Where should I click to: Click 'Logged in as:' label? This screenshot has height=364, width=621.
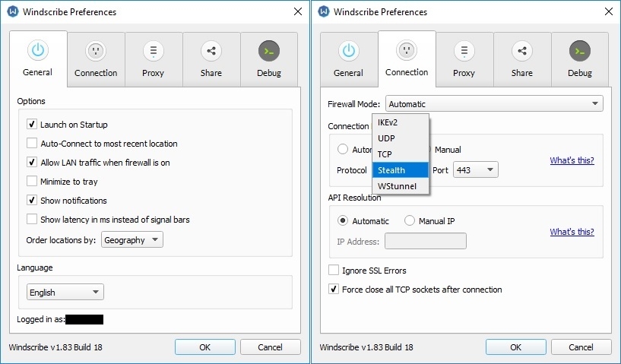pyautogui.click(x=41, y=319)
